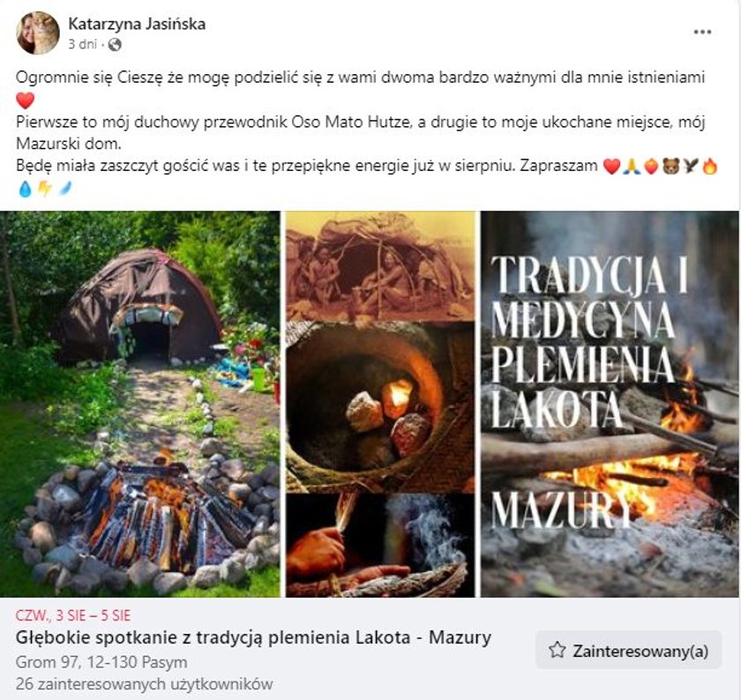Open the Tradycja i Medycyna Plemienia Lakota poster
Viewport: 741px width, 700px height.
point(610,404)
